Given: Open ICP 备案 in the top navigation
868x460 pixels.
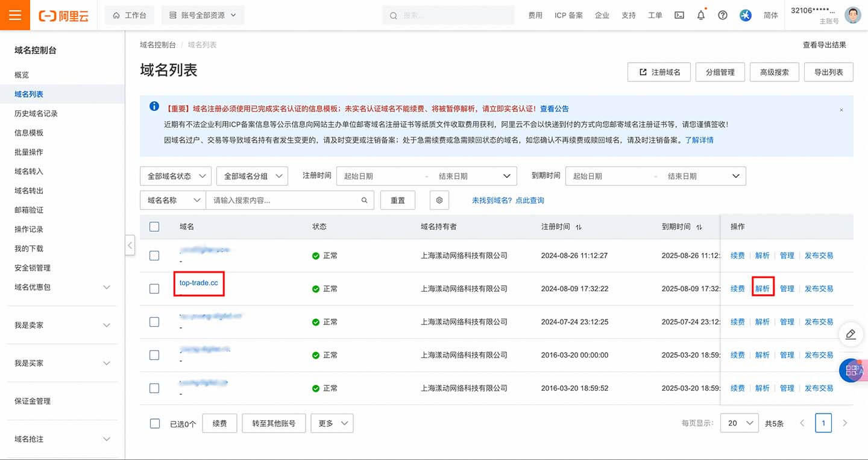Looking at the screenshot, I should click(568, 16).
